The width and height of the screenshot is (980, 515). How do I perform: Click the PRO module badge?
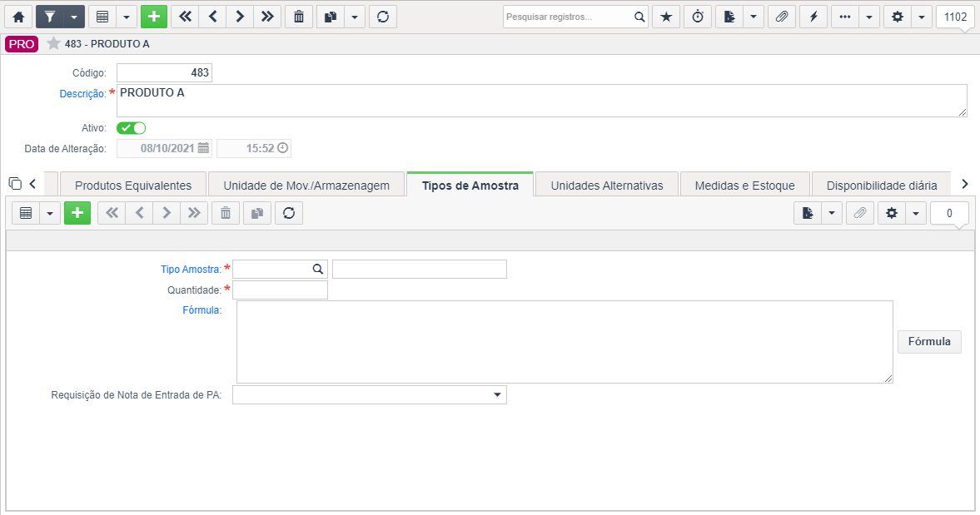click(22, 44)
